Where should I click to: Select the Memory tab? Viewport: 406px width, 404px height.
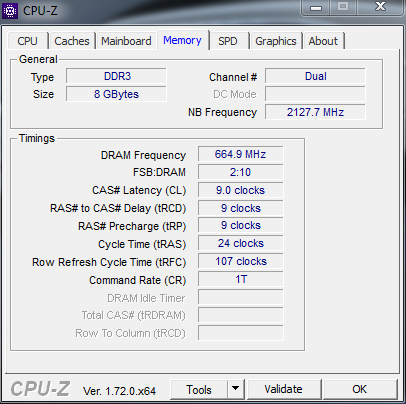point(182,40)
